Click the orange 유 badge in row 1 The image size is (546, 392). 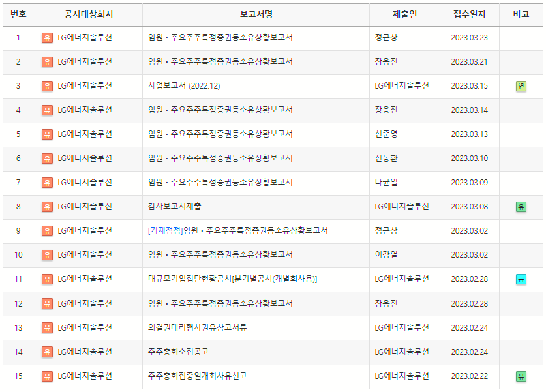click(x=47, y=38)
